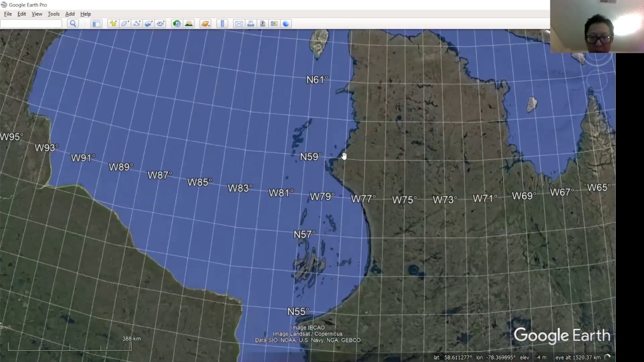Email the current view

point(238,24)
